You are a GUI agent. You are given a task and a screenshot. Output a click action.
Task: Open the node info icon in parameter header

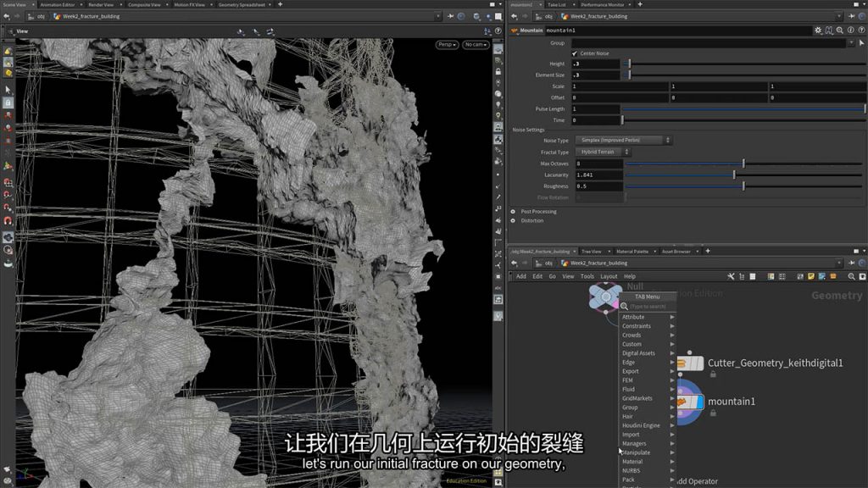[x=851, y=30]
